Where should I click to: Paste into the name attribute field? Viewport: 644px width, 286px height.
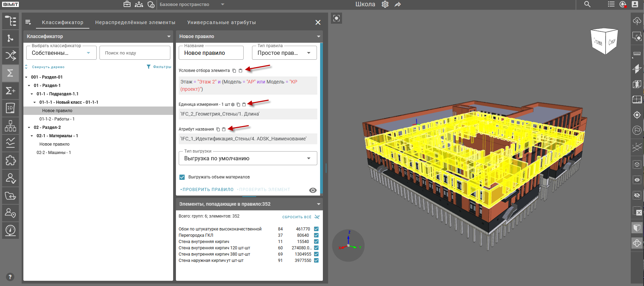pos(224,129)
